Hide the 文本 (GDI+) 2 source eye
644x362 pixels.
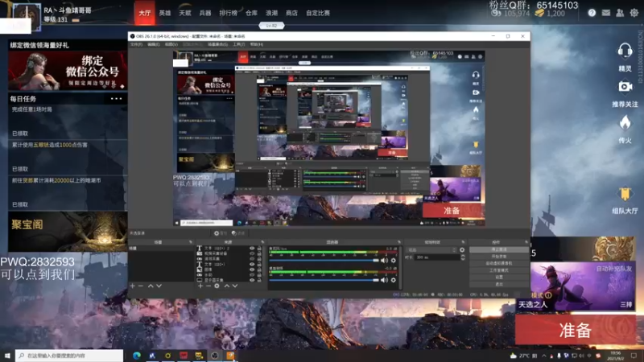(252, 249)
